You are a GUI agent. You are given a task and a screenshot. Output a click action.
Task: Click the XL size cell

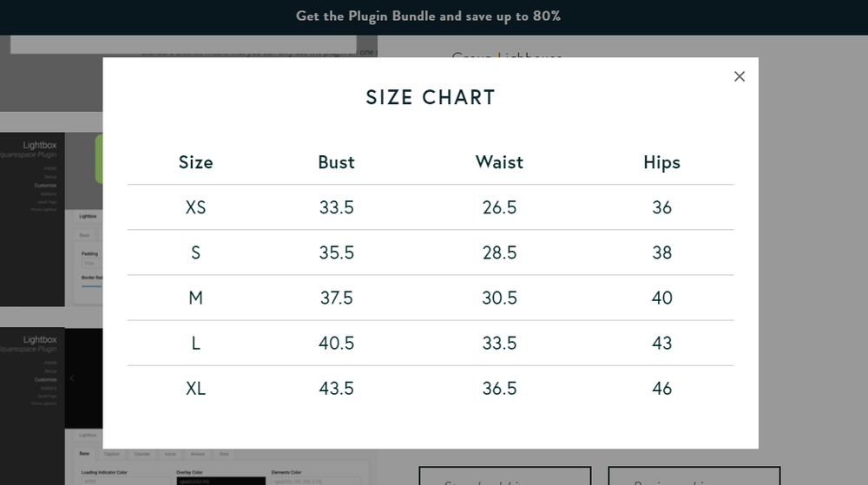tap(195, 389)
